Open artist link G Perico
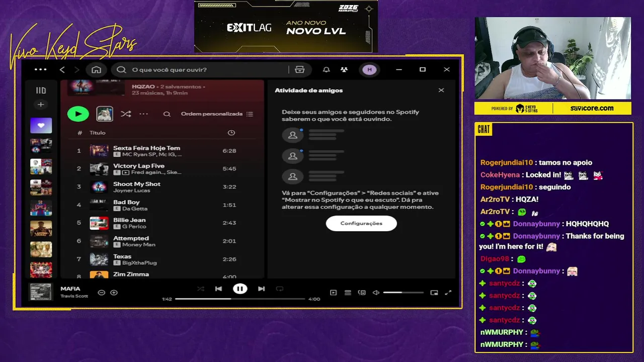The width and height of the screenshot is (644, 362). tap(134, 227)
